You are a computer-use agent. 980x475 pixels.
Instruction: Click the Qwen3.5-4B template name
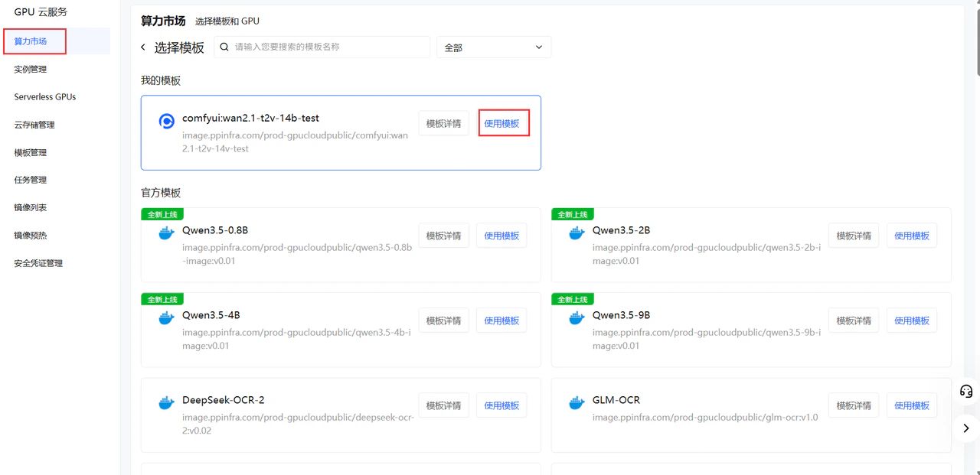point(211,315)
